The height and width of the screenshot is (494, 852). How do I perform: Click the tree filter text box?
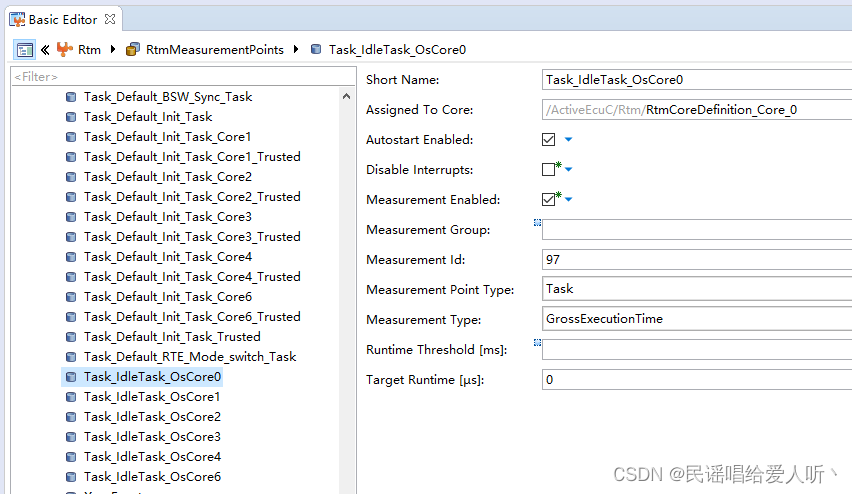[x=175, y=77]
